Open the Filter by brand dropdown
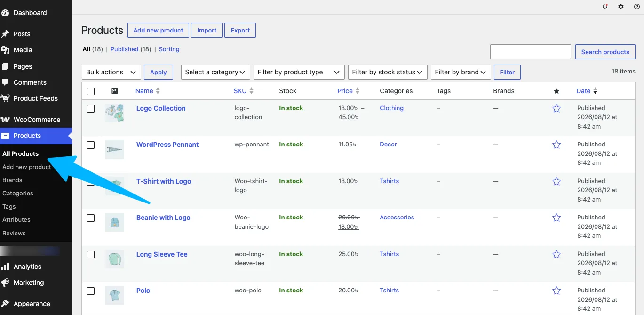 coord(461,72)
